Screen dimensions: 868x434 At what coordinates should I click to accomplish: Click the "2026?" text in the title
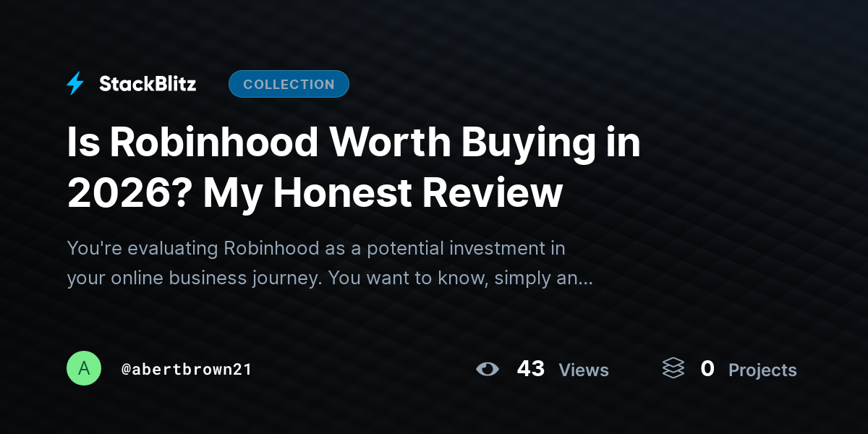(129, 194)
